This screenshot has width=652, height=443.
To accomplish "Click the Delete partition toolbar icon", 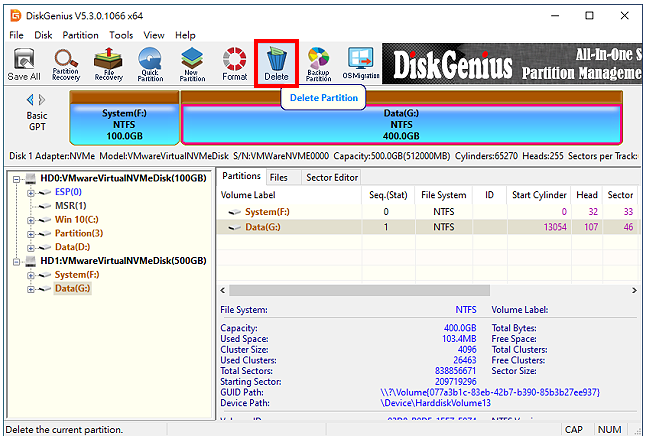I will tap(277, 64).
